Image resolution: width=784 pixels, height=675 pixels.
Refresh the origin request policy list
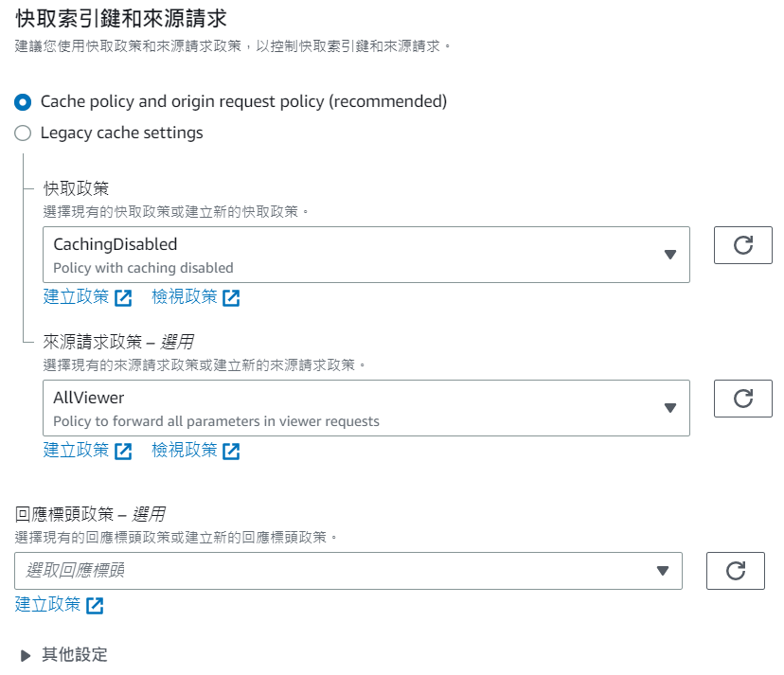(x=743, y=399)
